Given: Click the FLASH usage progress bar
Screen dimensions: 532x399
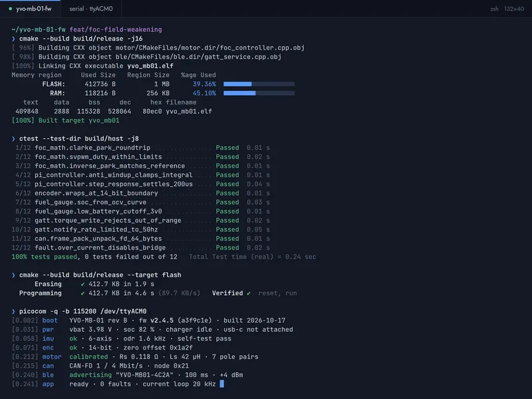Looking at the screenshot, I should (x=259, y=84).
